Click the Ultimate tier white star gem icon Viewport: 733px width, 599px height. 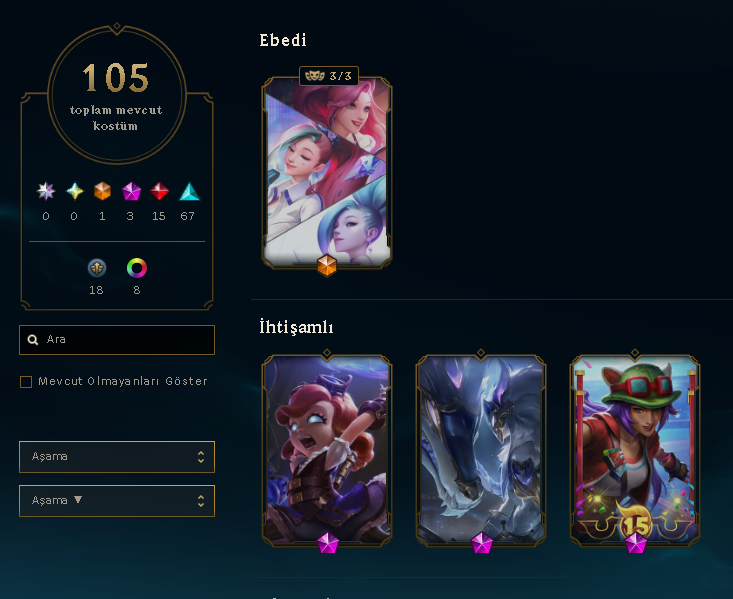(x=46, y=191)
